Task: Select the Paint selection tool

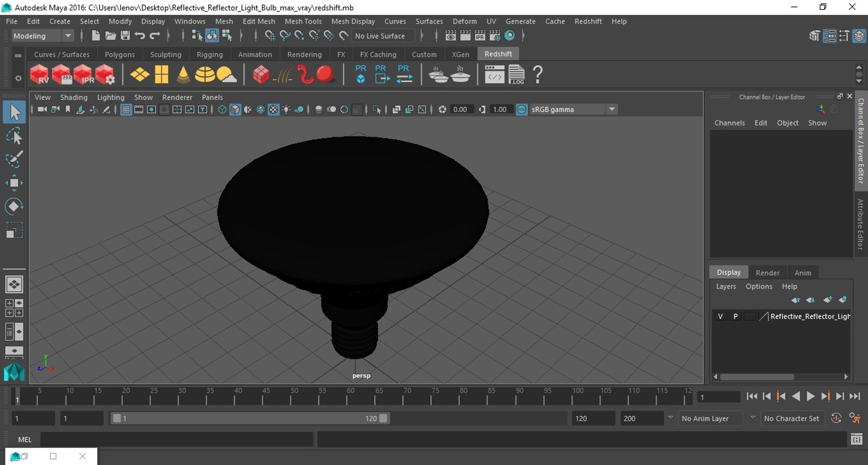Action: (x=14, y=159)
